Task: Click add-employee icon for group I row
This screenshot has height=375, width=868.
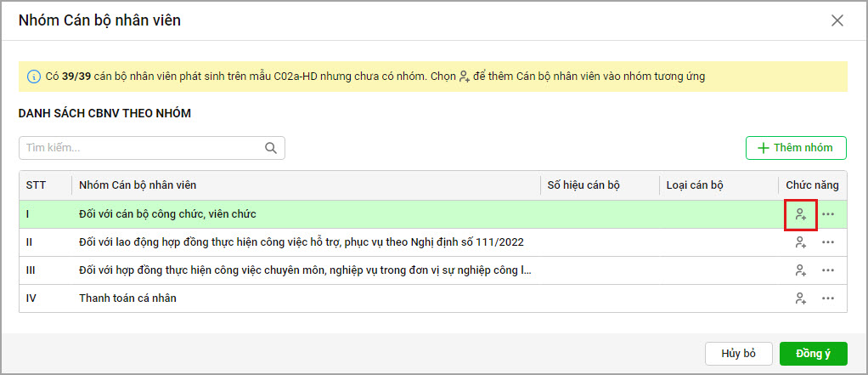Action: click(x=800, y=214)
